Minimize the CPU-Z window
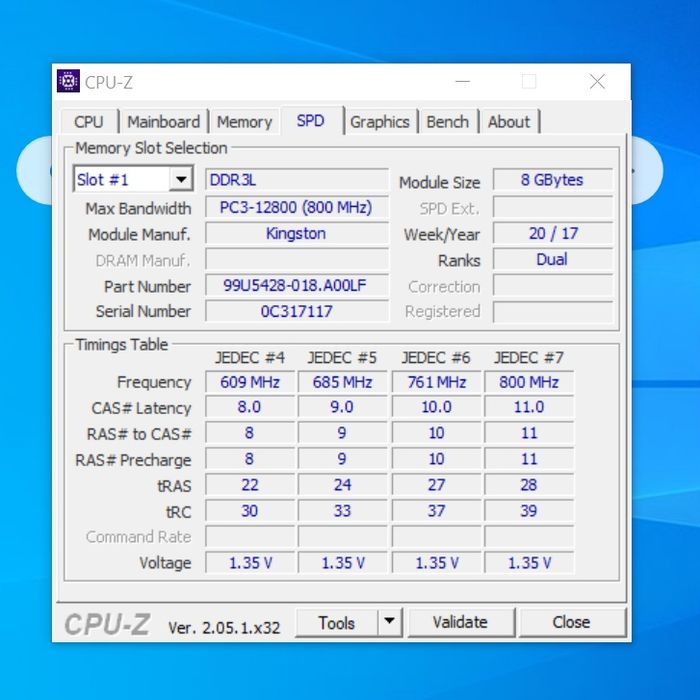Screen dimensions: 700x700 pyautogui.click(x=462, y=81)
